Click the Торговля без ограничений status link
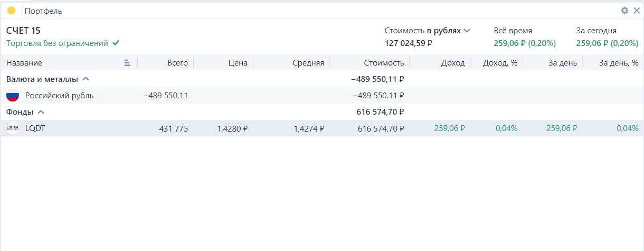Viewport: 644px width, 251px height. pyautogui.click(x=57, y=43)
